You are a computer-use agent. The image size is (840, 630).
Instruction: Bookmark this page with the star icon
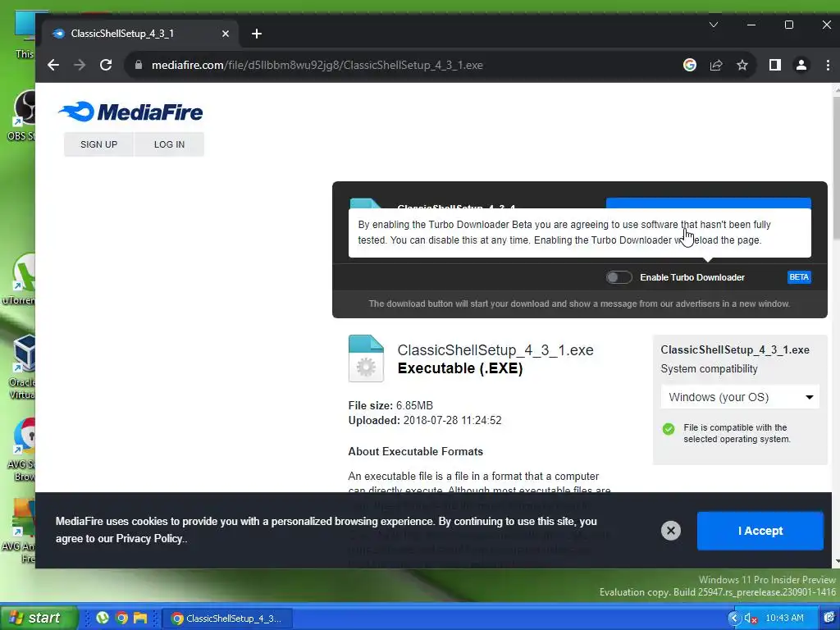pyautogui.click(x=742, y=66)
